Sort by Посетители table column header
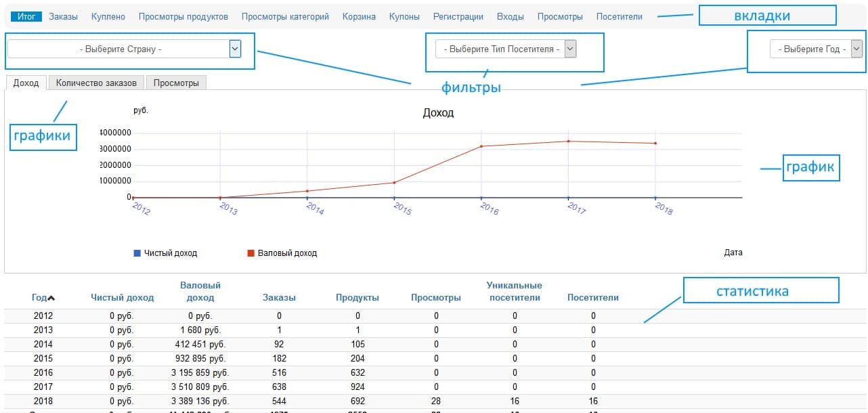Image resolution: width=868 pixels, height=413 pixels. [593, 297]
